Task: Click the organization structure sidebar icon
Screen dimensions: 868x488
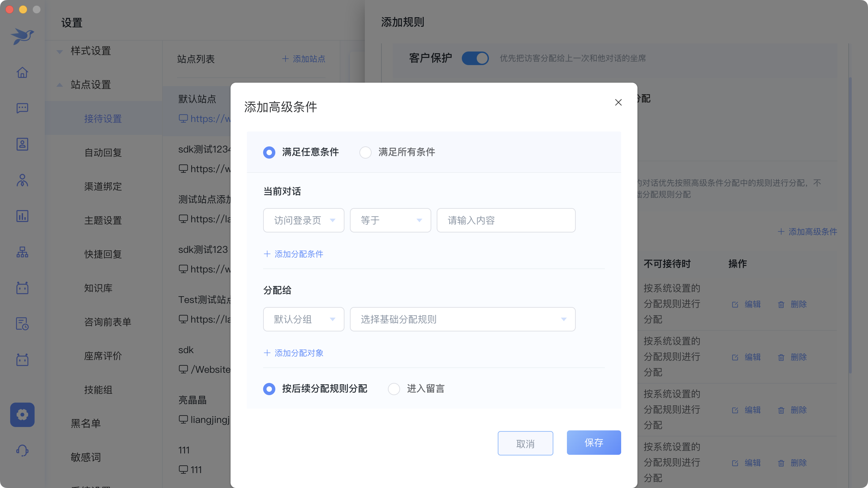Action: (22, 252)
